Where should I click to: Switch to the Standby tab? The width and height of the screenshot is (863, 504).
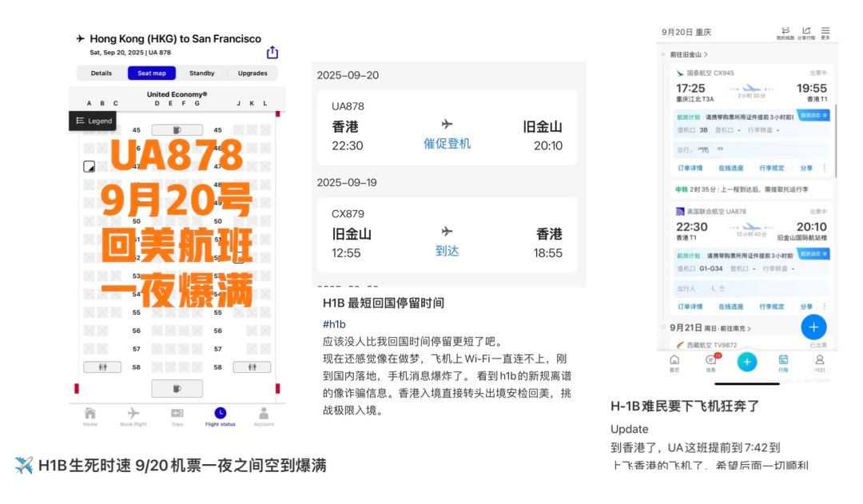[x=201, y=73]
